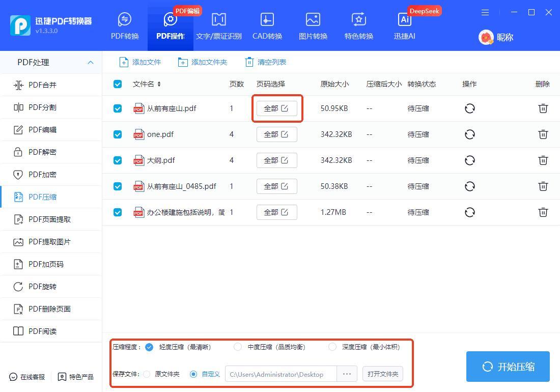Click the 迅捷AI icon in header

tap(405, 20)
